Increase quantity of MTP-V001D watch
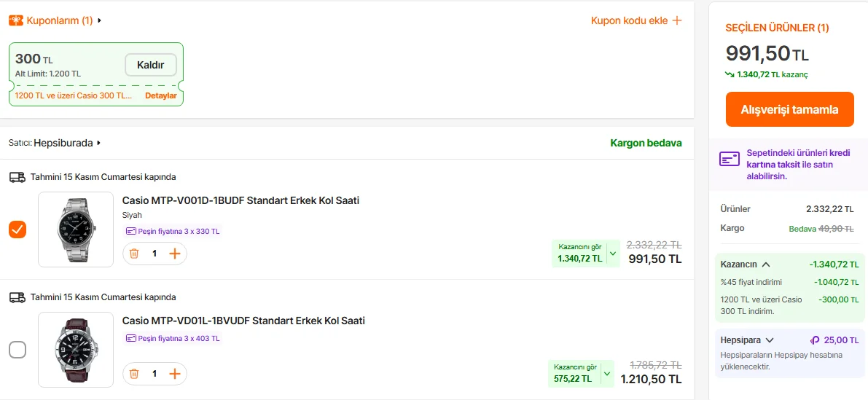 (x=175, y=254)
